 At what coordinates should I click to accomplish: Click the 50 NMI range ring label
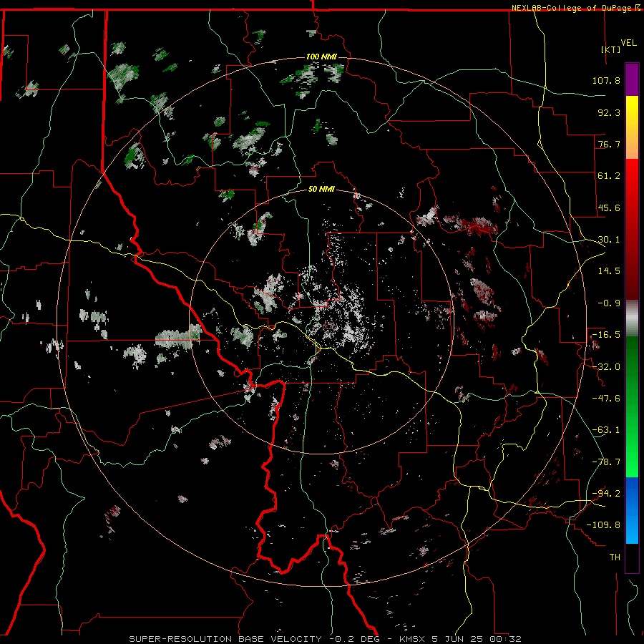[x=321, y=190]
